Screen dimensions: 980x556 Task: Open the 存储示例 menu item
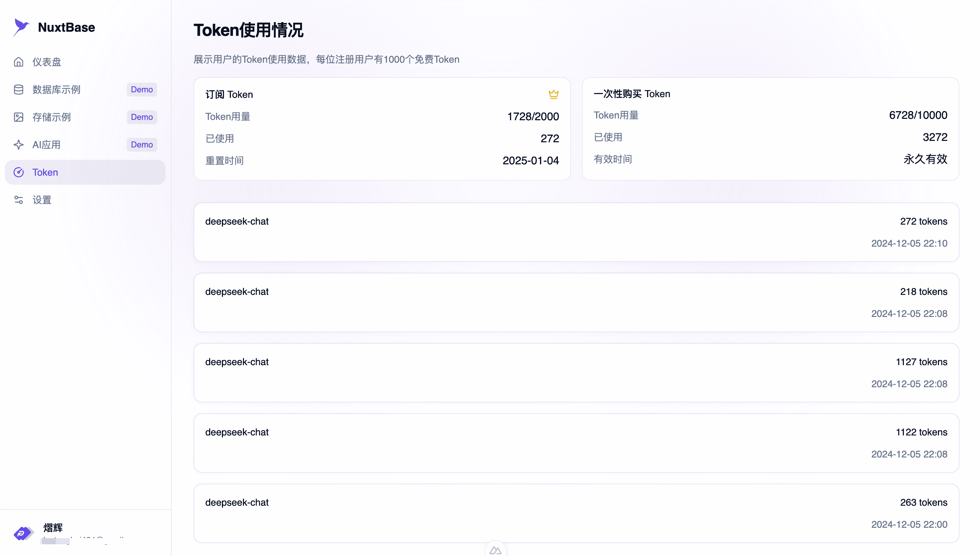point(85,117)
